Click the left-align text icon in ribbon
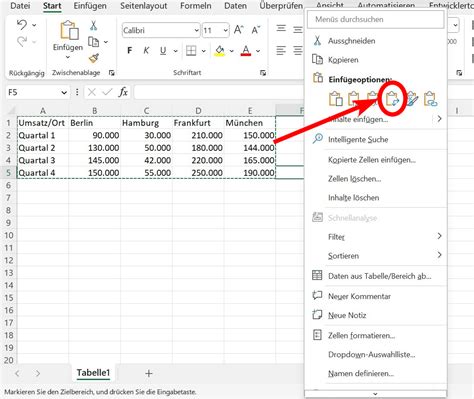The width and height of the screenshot is (474, 399). [281, 51]
